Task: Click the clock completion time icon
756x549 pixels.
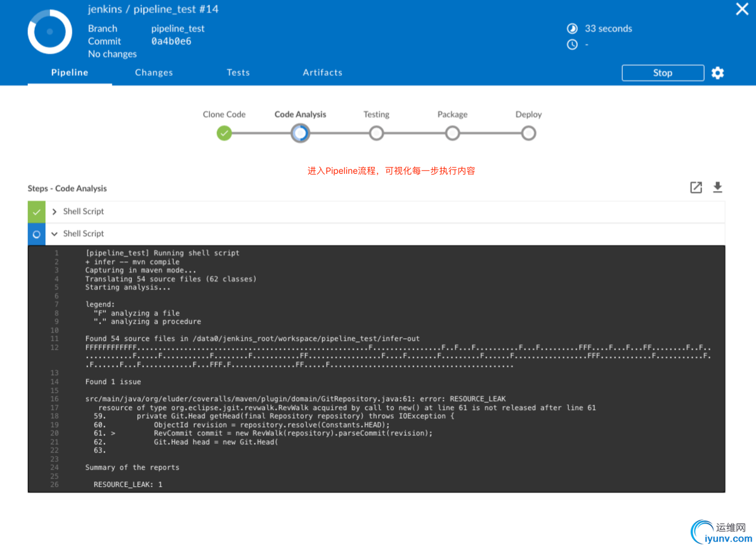Action: point(572,44)
